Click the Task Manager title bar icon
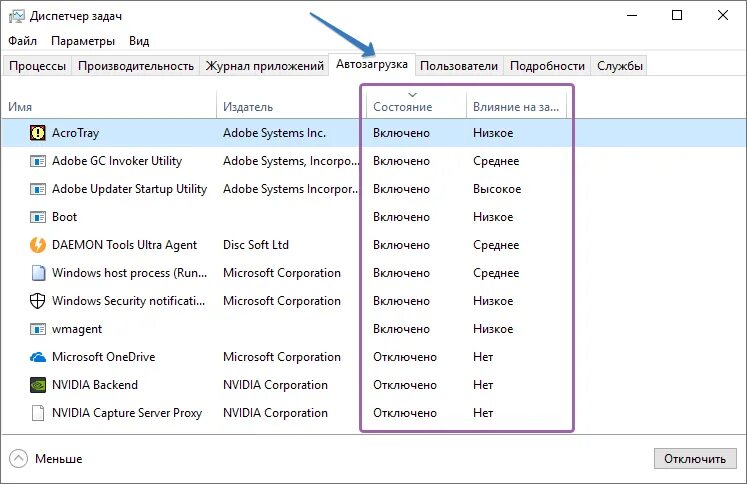747x484 pixels. 16,16
